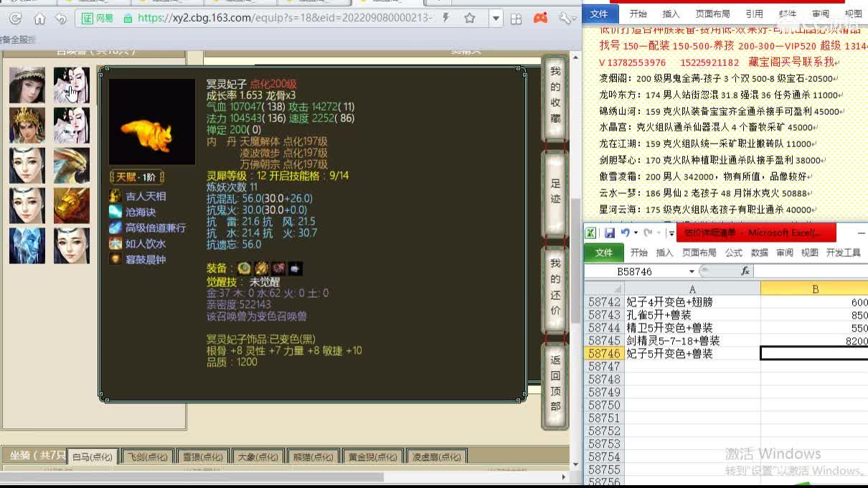This screenshot has height=488, width=868.
Task: Open Excel Name Box dropdown arrow
Action: coord(692,271)
